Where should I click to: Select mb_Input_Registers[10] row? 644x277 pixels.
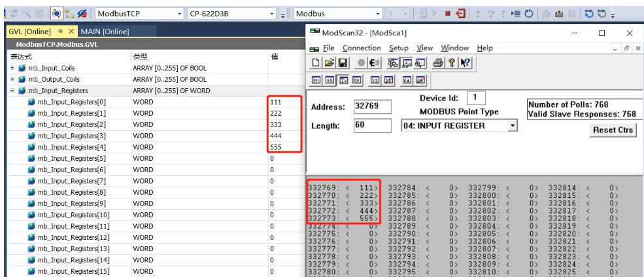(x=155, y=215)
